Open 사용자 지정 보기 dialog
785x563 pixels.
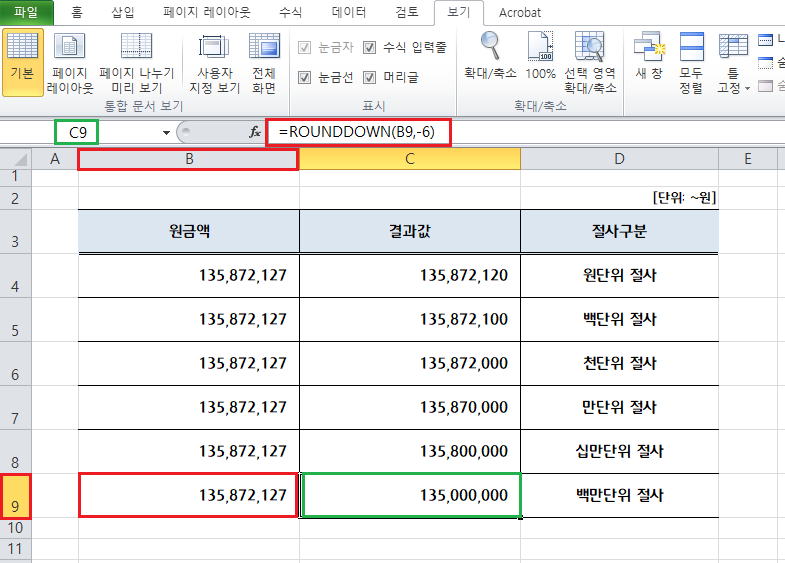(214, 62)
